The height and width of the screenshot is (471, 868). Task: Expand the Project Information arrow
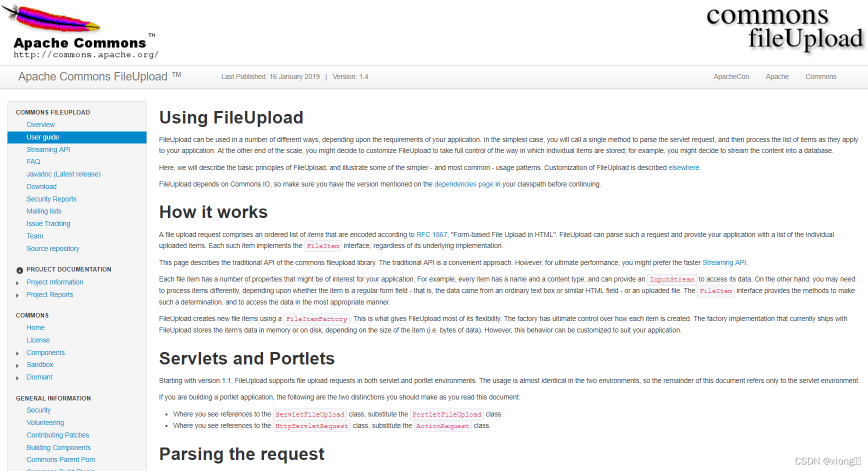(x=17, y=283)
